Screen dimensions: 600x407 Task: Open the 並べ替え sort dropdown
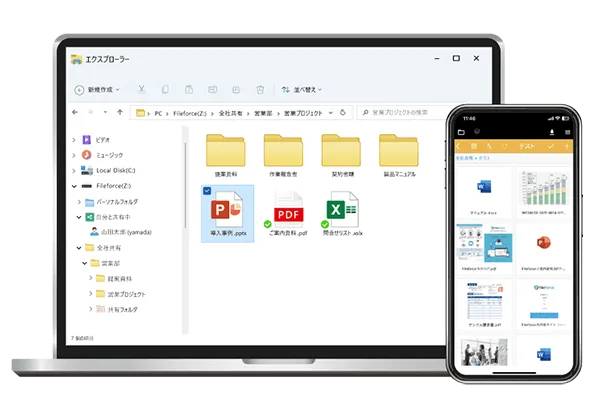pos(302,89)
